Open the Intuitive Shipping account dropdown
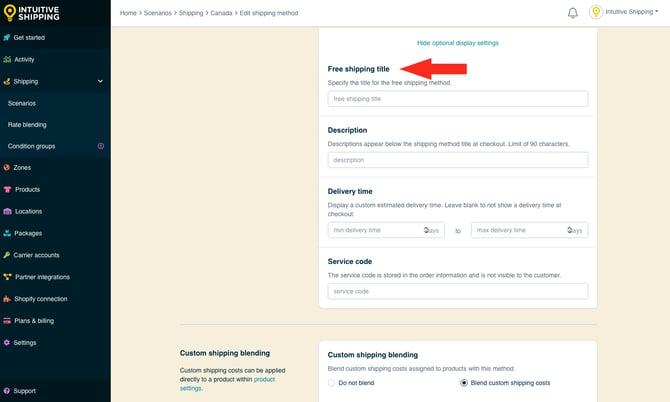Image resolution: width=670 pixels, height=402 pixels. [x=632, y=12]
